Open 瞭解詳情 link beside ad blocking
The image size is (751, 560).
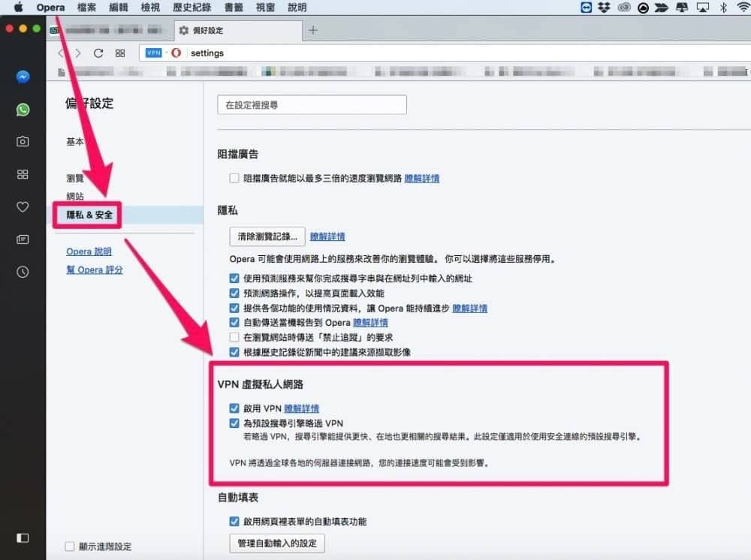tap(422, 178)
